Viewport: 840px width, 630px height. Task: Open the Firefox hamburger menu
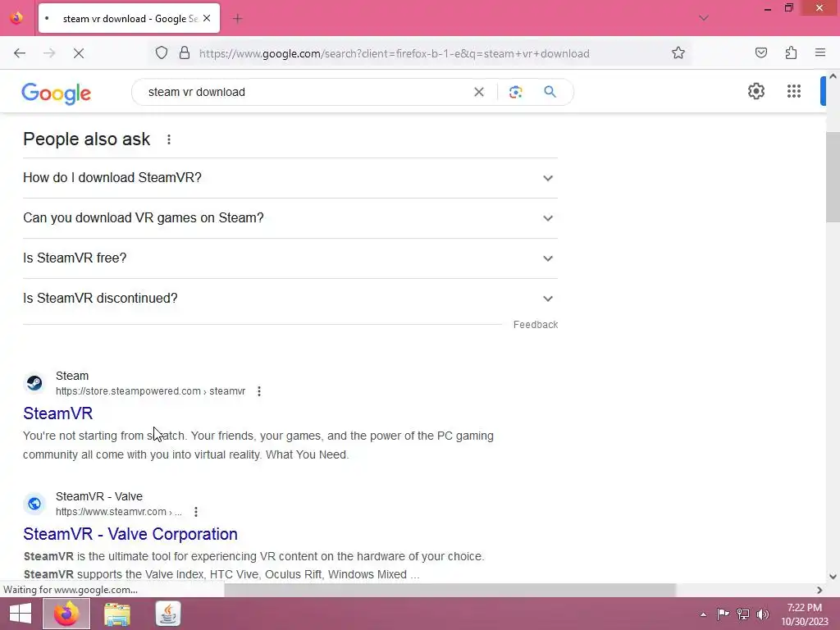pyautogui.click(x=820, y=53)
